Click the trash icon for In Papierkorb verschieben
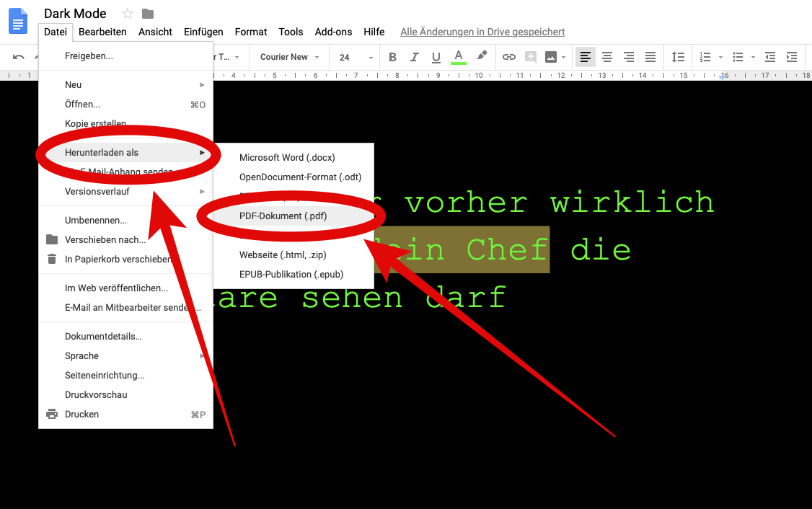The width and height of the screenshot is (812, 509). [x=52, y=259]
